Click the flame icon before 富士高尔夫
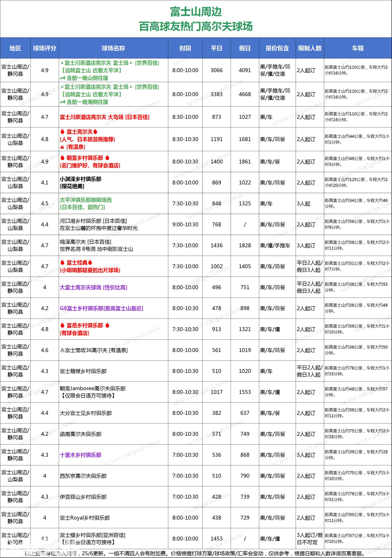 point(62,132)
